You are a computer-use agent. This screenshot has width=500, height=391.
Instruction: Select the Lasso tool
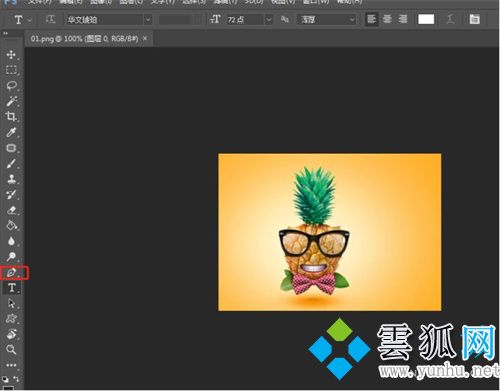pos(11,85)
